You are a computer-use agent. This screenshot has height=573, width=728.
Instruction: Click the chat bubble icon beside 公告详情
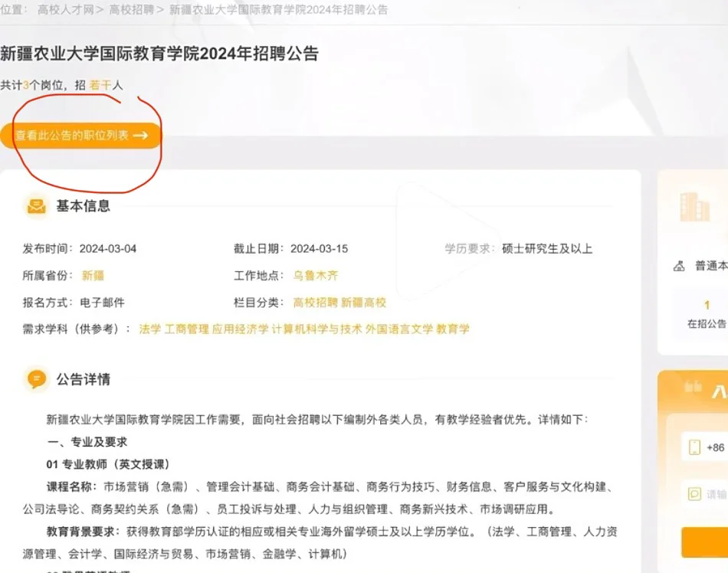tap(36, 379)
